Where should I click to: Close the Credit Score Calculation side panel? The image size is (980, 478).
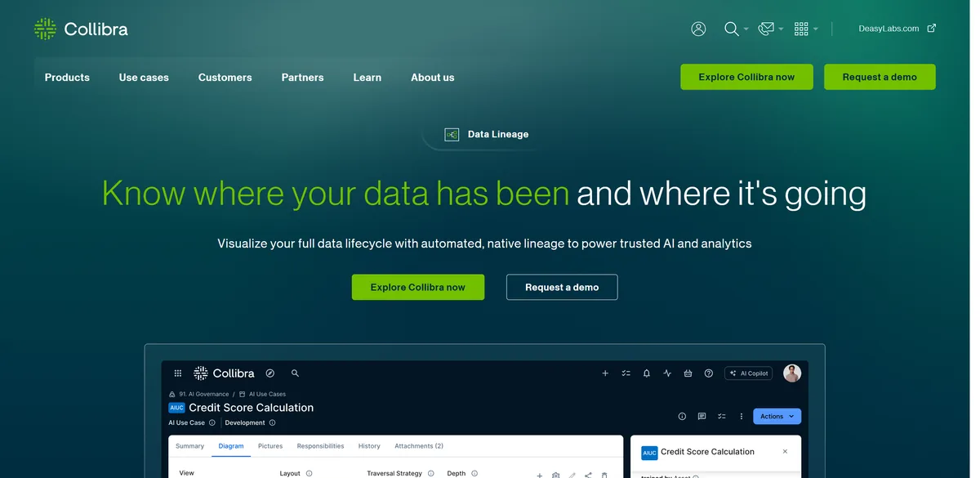coord(785,451)
